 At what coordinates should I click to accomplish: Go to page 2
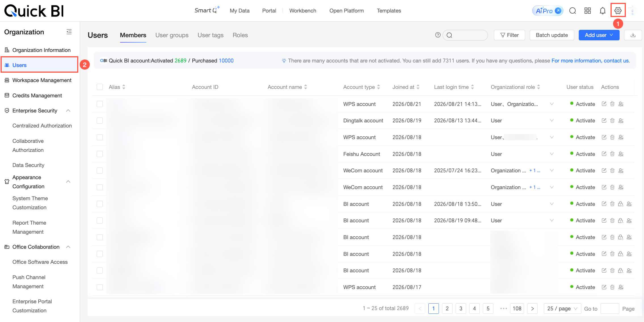click(x=447, y=308)
